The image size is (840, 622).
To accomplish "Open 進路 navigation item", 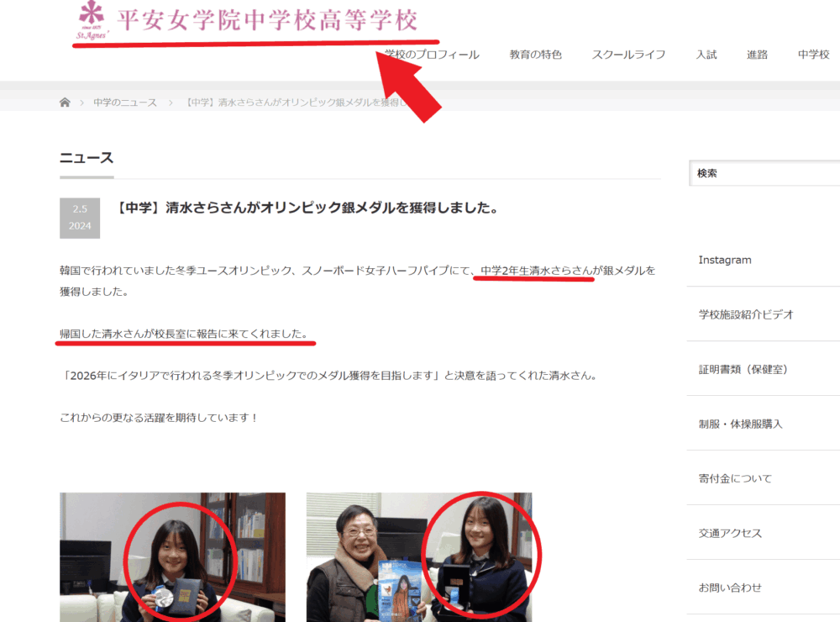I will click(x=757, y=55).
